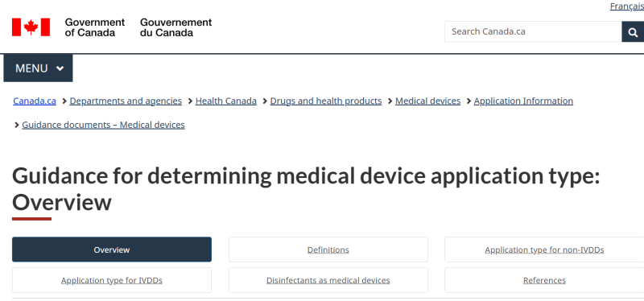Open Guidance documents – Medical devices link
Screen dimensions: 644x301
(x=104, y=125)
